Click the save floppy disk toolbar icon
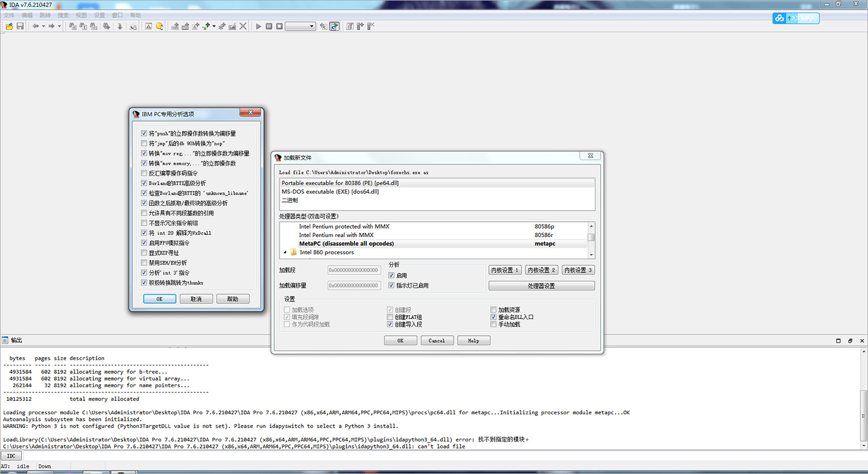The image size is (868, 474). [x=20, y=26]
